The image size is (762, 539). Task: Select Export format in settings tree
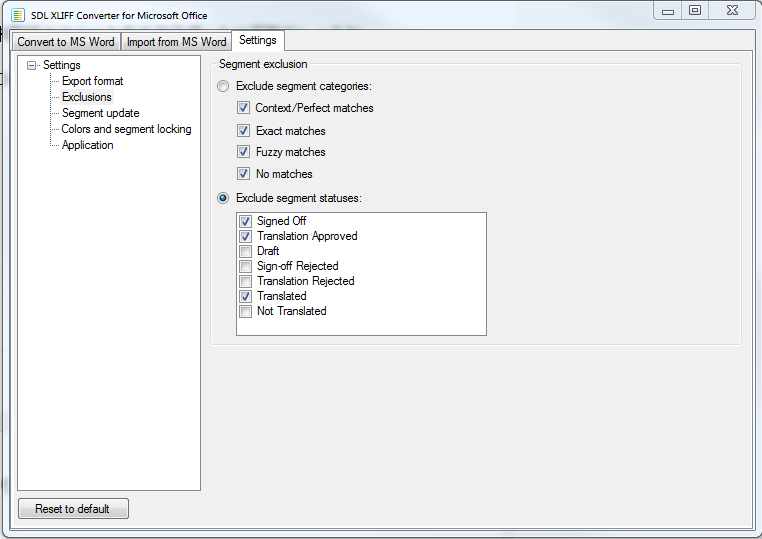coord(92,81)
